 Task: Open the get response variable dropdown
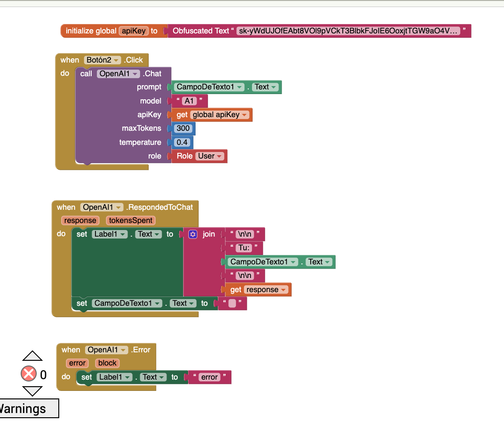[x=283, y=290]
